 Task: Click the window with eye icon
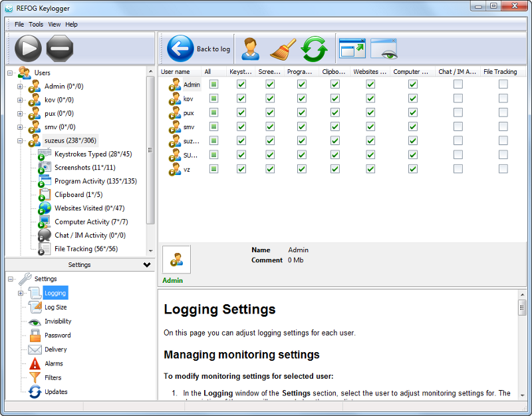coord(384,49)
